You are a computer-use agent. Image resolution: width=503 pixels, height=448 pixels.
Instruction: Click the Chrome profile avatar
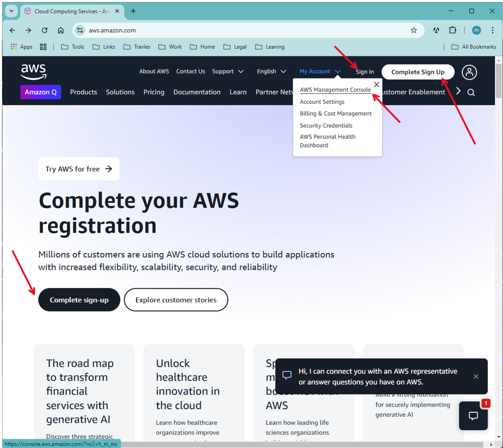click(476, 30)
